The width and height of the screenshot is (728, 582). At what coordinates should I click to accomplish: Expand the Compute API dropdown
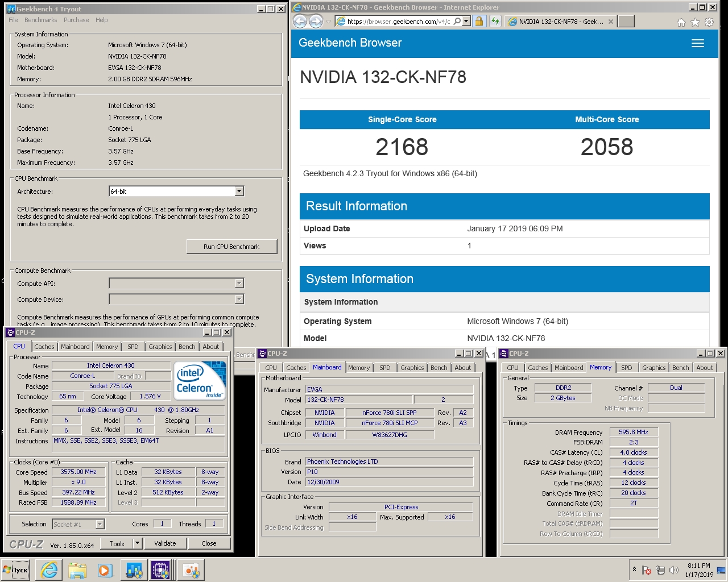[239, 283]
